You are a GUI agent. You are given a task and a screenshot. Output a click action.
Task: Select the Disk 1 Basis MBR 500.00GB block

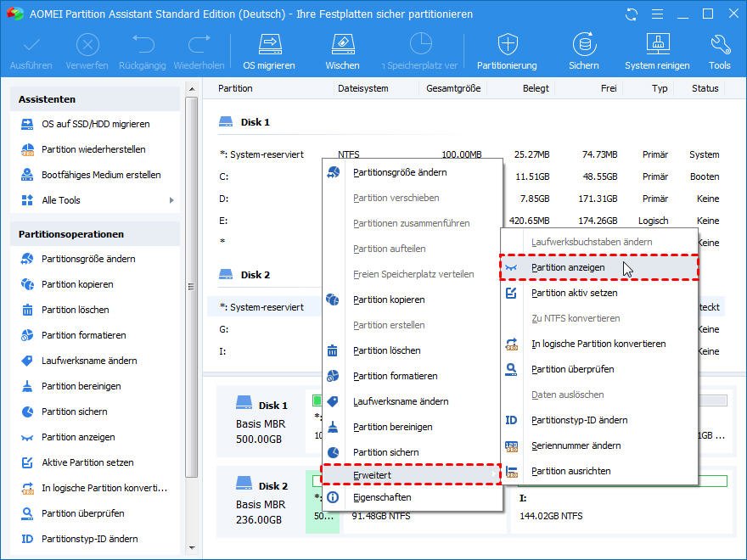[261, 422]
